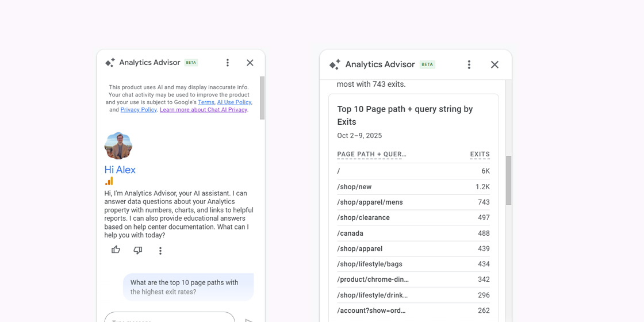Open the Terms link
The height and width of the screenshot is (322, 644).
(206, 102)
